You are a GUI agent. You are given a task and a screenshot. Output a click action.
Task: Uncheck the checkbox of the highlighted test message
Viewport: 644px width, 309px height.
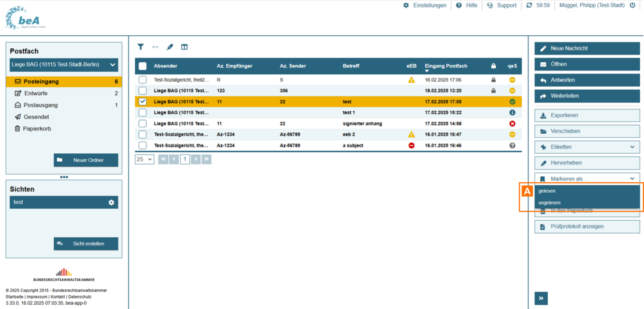[x=143, y=101]
